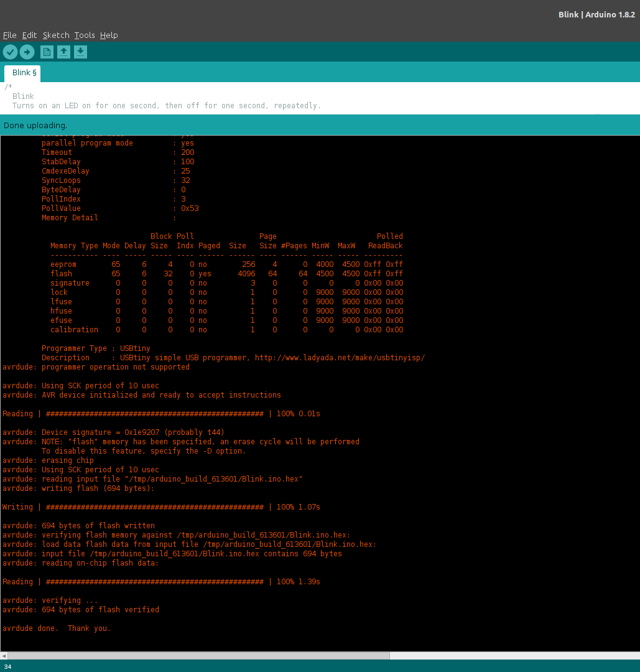The height and width of the screenshot is (672, 640).
Task: Open the File menu
Action: [x=9, y=35]
